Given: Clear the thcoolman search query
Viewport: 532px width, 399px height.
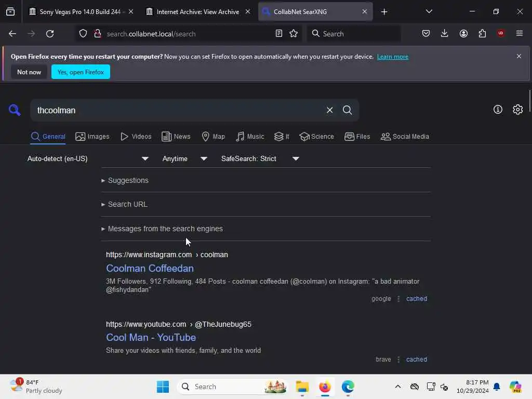Looking at the screenshot, I should (330, 110).
